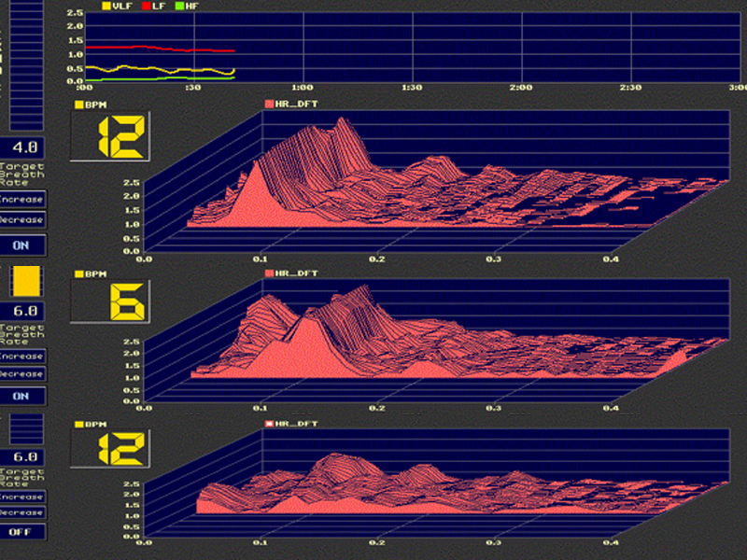Click the BPM readout showing 6
Screen dimensions: 747x560
[x=110, y=301]
